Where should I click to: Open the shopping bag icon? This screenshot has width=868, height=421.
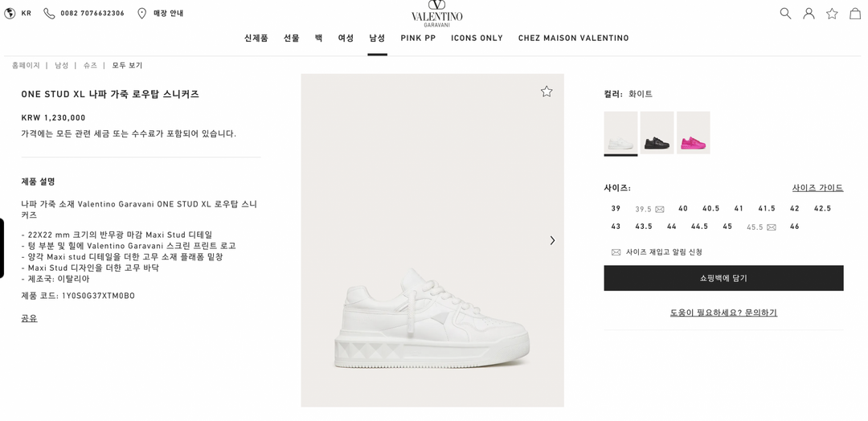pos(855,14)
